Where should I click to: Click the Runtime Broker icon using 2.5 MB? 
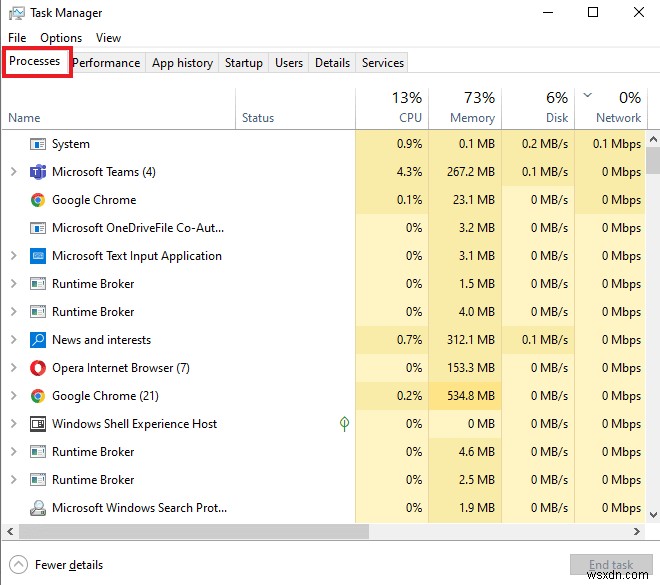point(38,480)
